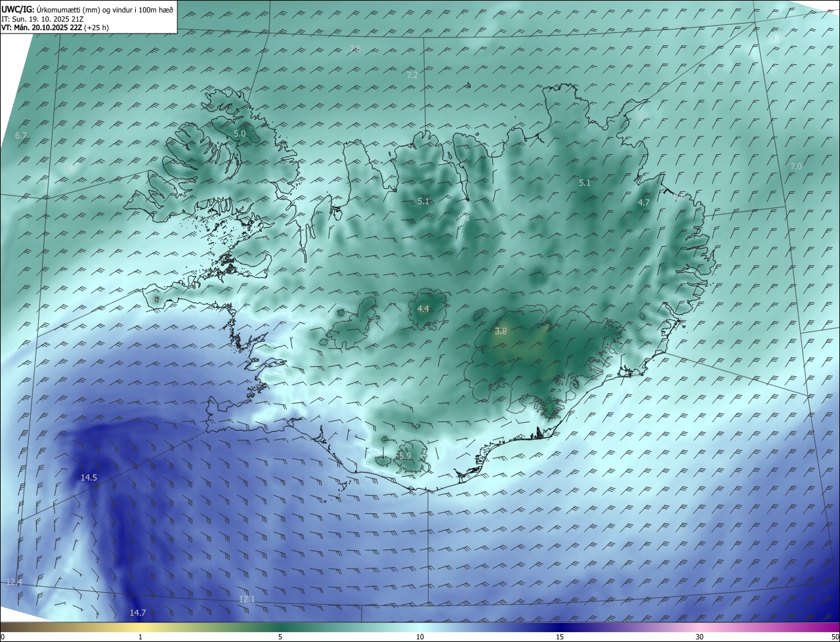Screen dimensions: 840x642
Task: Click the 1 tick on the color scale
Action: 140,637
